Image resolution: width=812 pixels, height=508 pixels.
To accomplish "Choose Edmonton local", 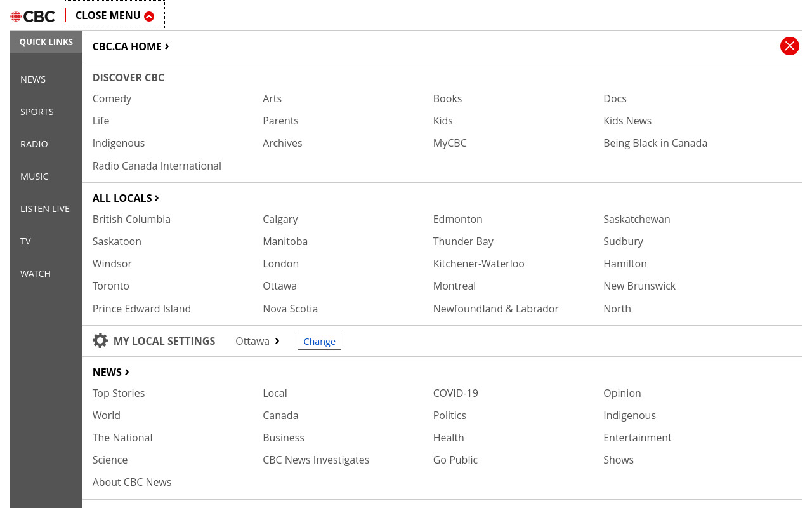I will click(458, 219).
